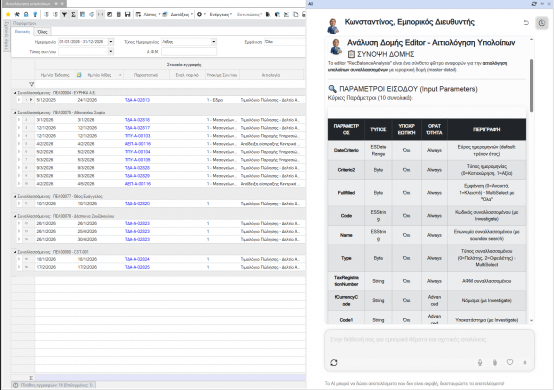Expand row detail for ΤΔΑ-Α-02513
This screenshot has height=390, width=554.
click(x=19, y=100)
